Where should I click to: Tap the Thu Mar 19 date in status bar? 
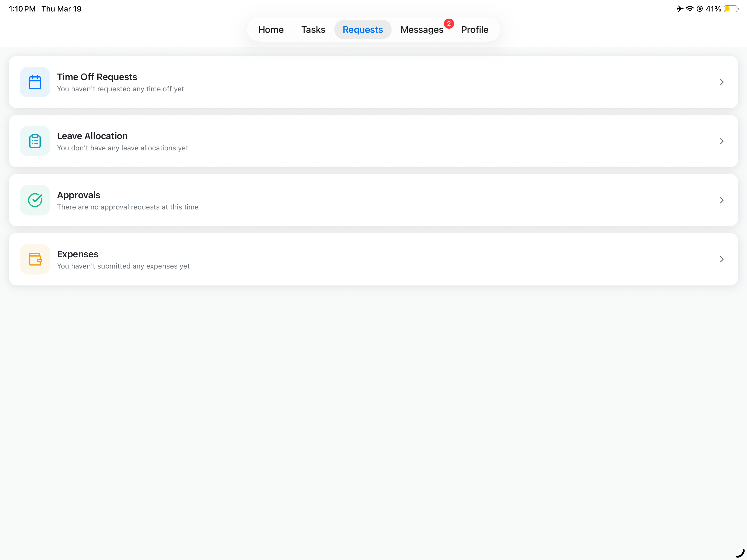[x=62, y=9]
